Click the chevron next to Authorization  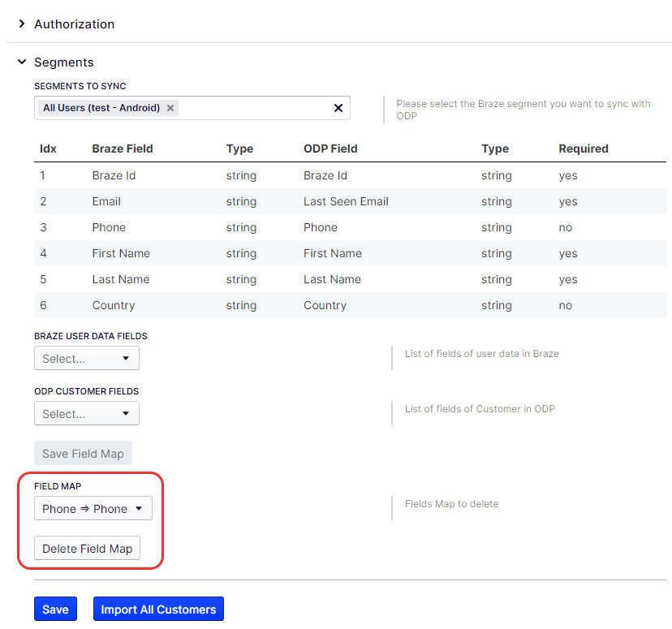coord(21,24)
